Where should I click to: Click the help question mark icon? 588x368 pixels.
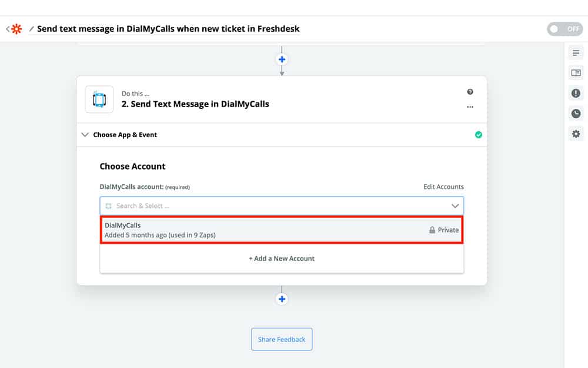pos(470,92)
